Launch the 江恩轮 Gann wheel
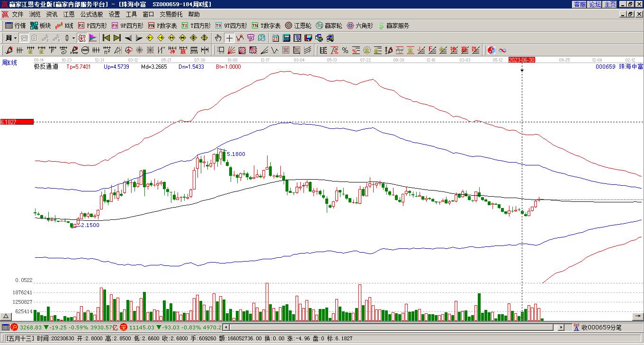 tap(298, 26)
